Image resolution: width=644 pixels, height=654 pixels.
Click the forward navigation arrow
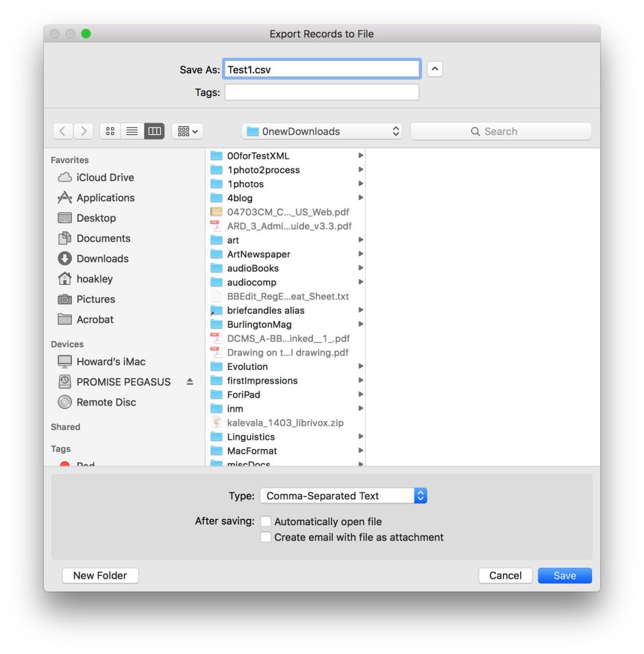[x=84, y=131]
